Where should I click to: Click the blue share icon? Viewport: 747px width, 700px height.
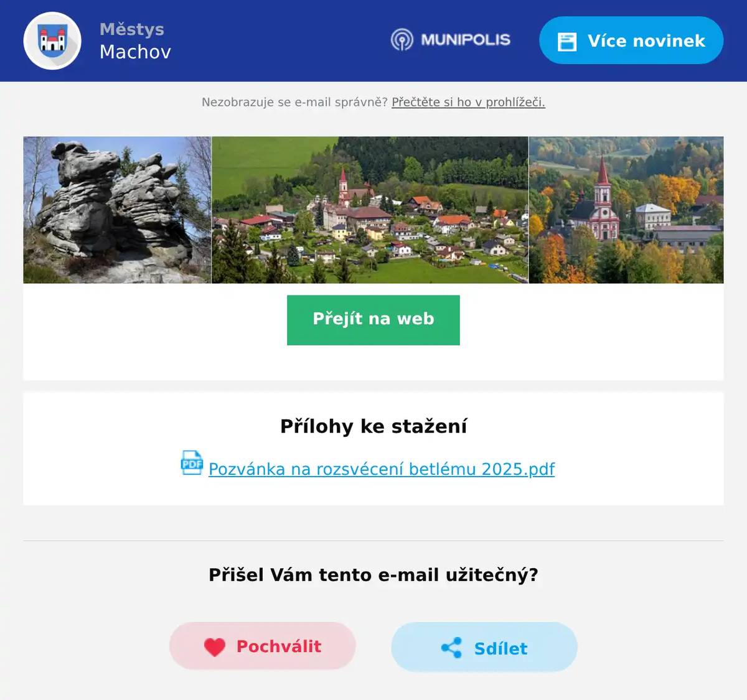pos(451,648)
